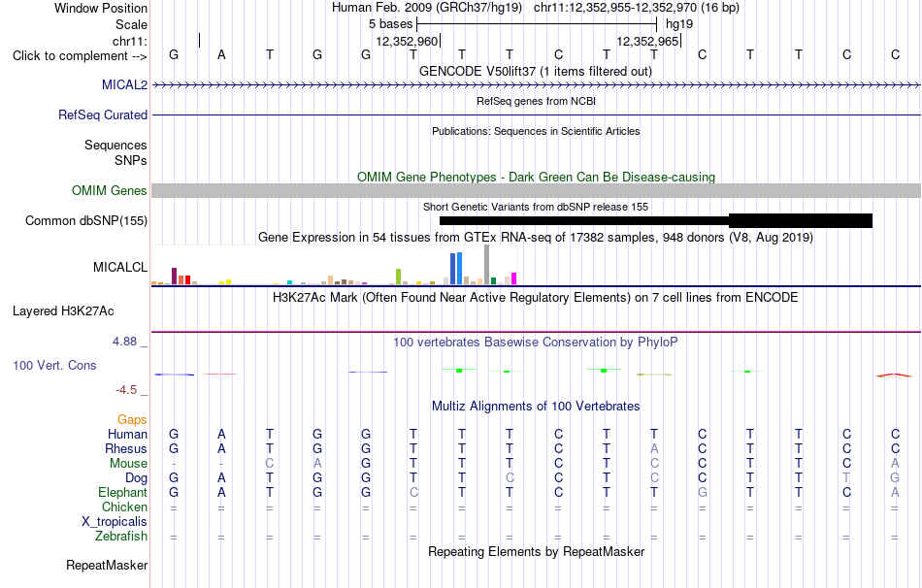The image size is (922, 588).
Task: Click the '5 bases' scale bar
Action: [537, 24]
